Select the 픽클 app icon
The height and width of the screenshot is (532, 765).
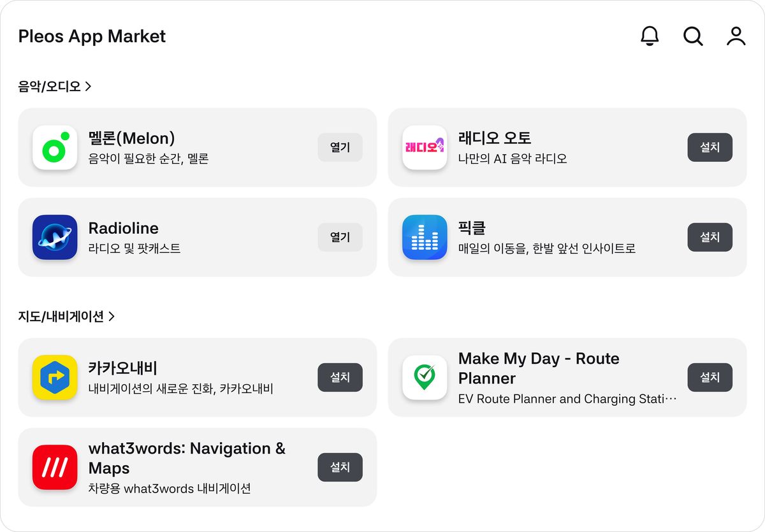point(425,237)
